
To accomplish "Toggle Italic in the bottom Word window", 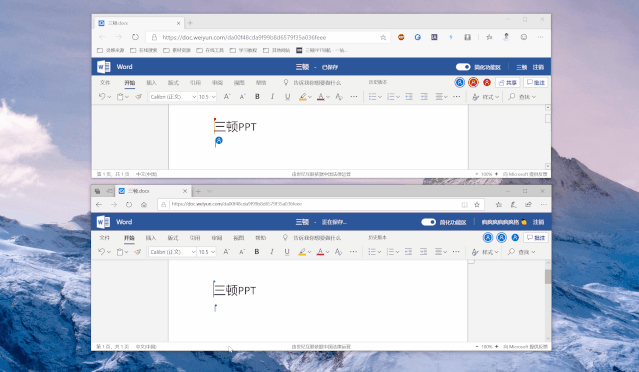I will coord(272,252).
